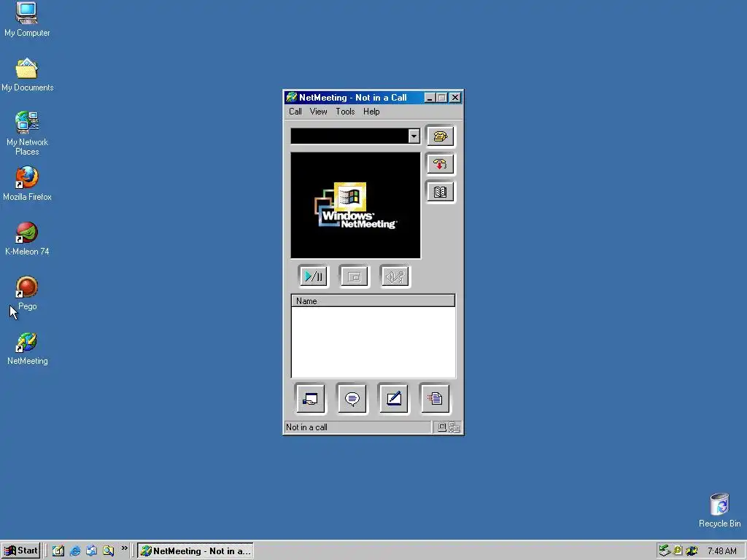Click the first system tray network icon

tap(664, 551)
